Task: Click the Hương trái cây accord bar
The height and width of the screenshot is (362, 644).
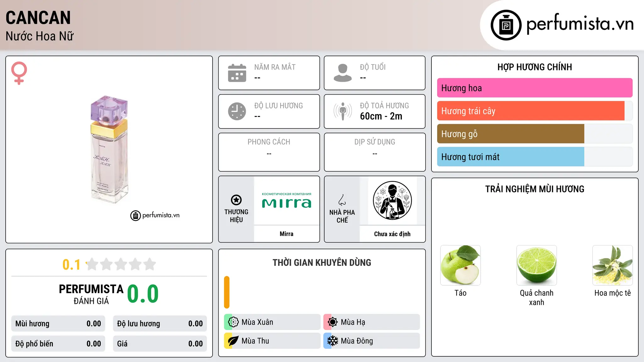Action: [535, 111]
